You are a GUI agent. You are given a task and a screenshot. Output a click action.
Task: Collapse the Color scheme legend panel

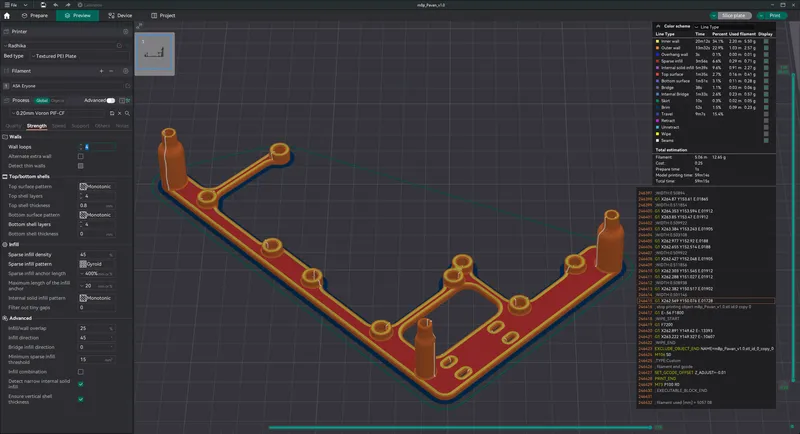coord(658,26)
